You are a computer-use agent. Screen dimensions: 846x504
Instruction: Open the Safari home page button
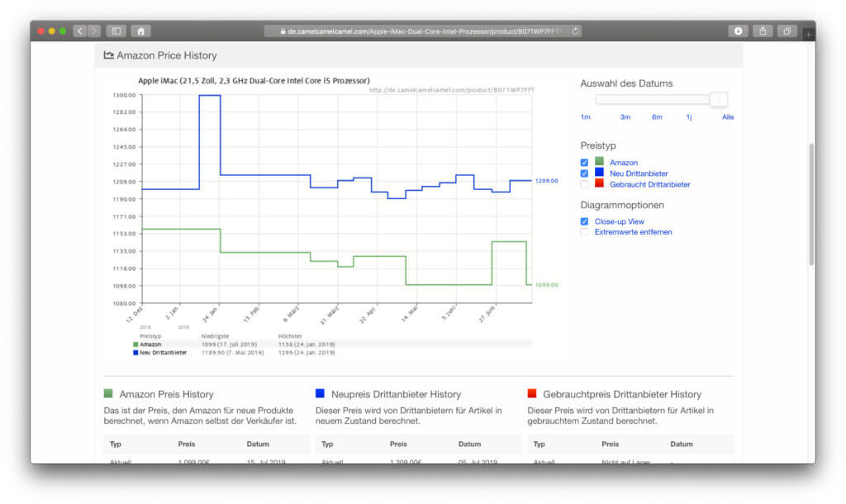pos(140,31)
